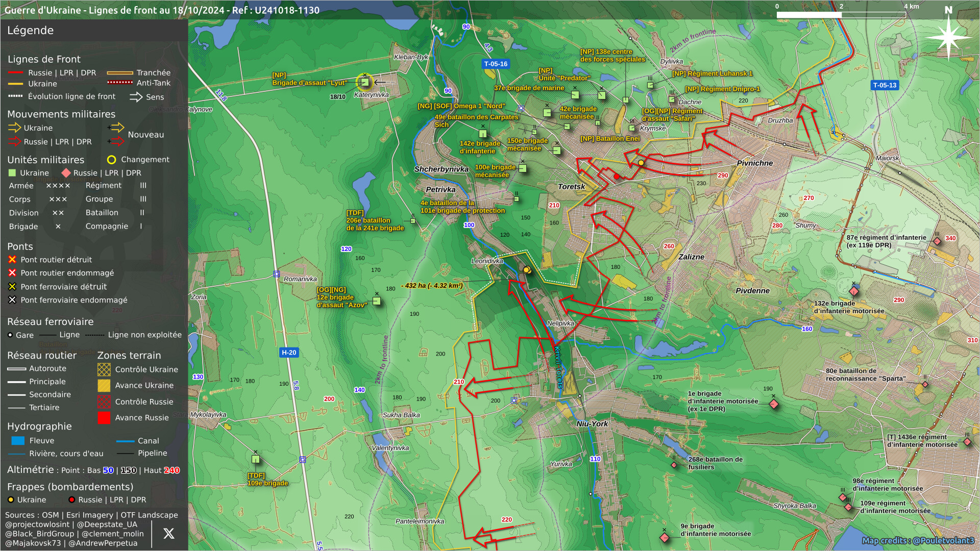
Task: Click the Toretsk city label
Action: [571, 187]
